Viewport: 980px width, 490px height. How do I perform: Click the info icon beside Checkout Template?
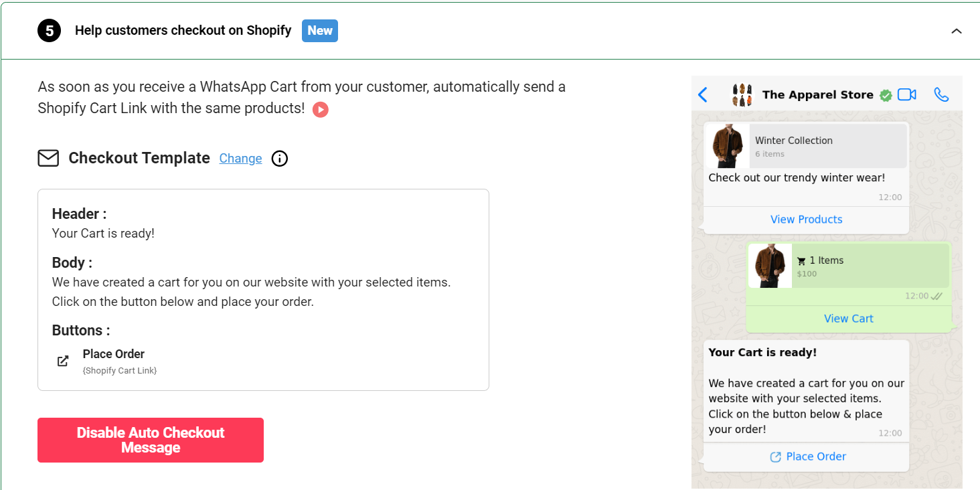[x=279, y=158]
